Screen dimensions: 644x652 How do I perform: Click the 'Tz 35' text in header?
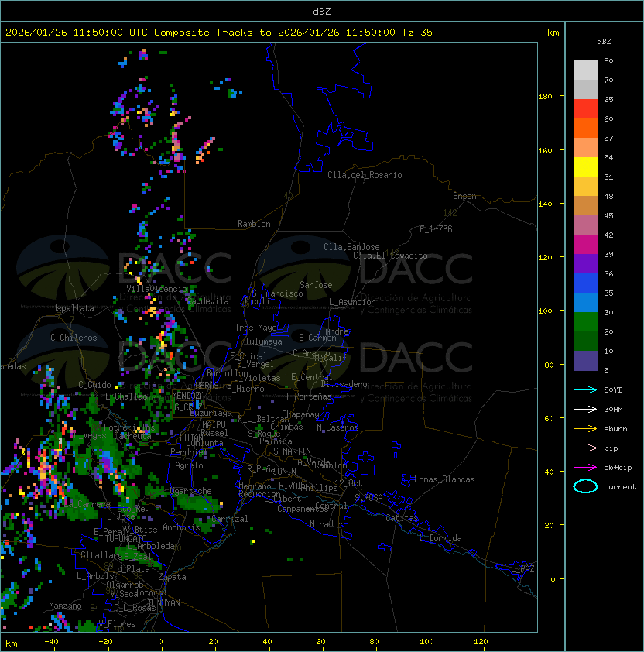[417, 33]
